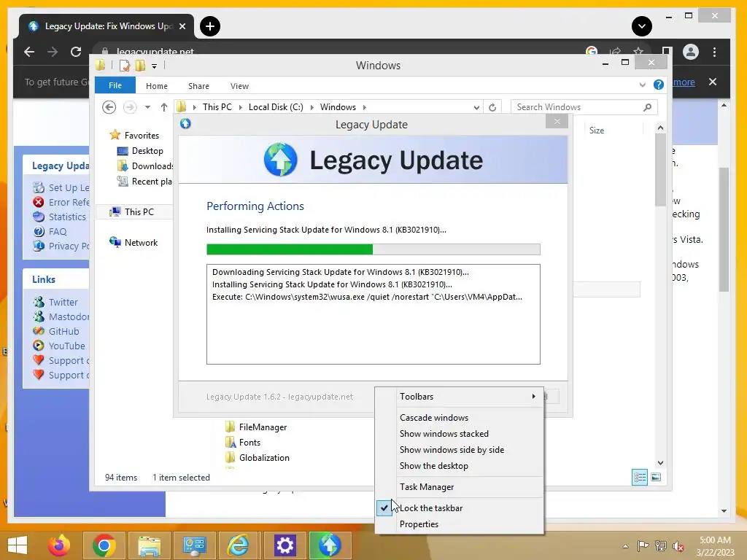This screenshot has height=560, width=747.
Task: Switch Explorer to large icons view
Action: [656, 477]
